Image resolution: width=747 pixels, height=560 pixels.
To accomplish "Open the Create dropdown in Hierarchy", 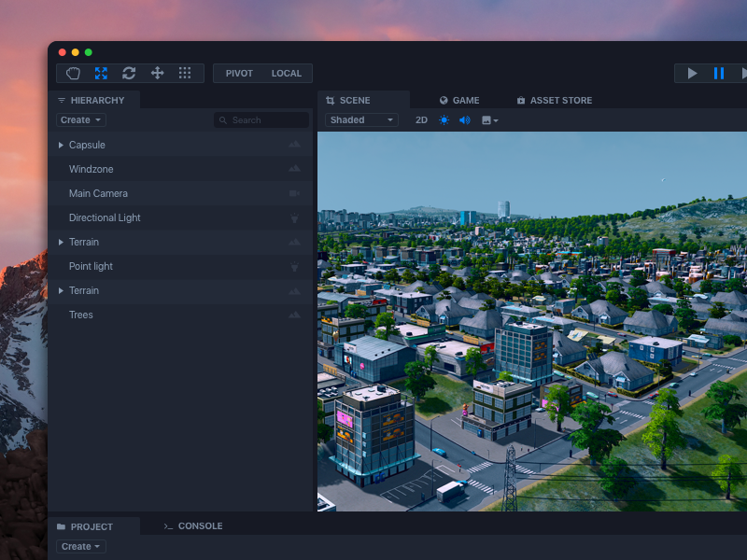I will 80,119.
